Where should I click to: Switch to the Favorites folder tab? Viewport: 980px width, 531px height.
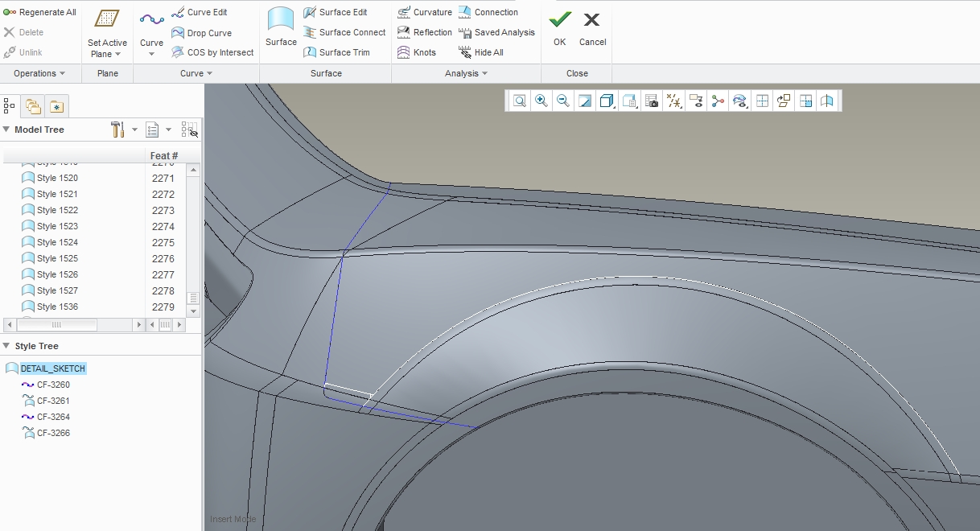[x=56, y=105]
